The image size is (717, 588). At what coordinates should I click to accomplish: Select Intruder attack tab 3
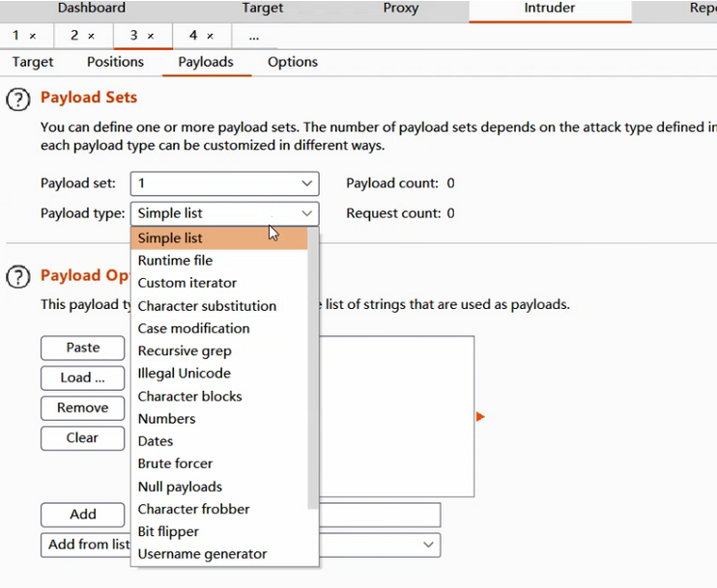click(x=133, y=36)
